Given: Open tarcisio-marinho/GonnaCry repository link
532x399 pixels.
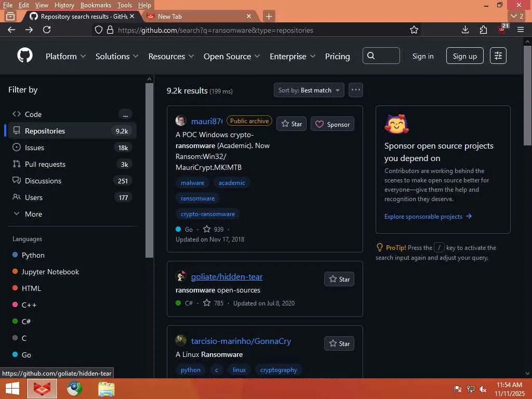Looking at the screenshot, I should [x=241, y=341].
